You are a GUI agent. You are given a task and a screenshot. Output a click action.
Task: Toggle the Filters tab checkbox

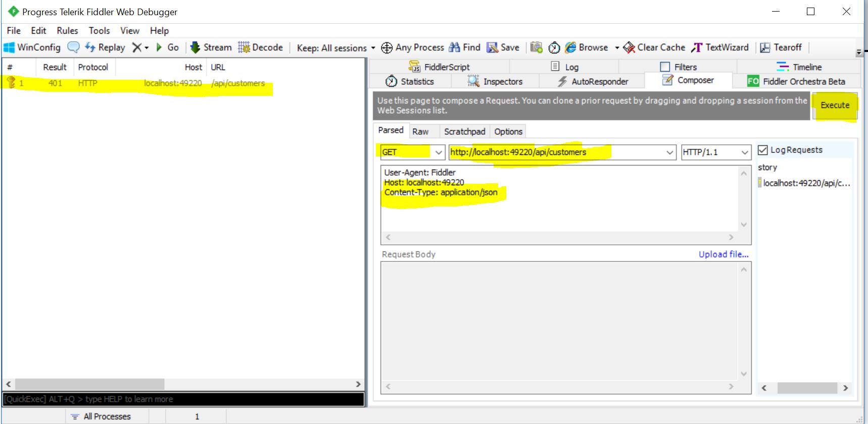coord(665,67)
